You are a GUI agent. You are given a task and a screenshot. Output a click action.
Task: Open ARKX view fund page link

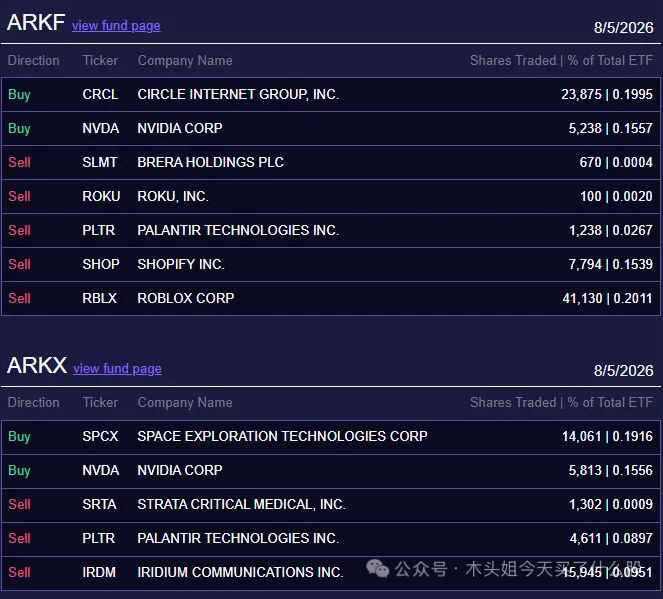point(117,369)
